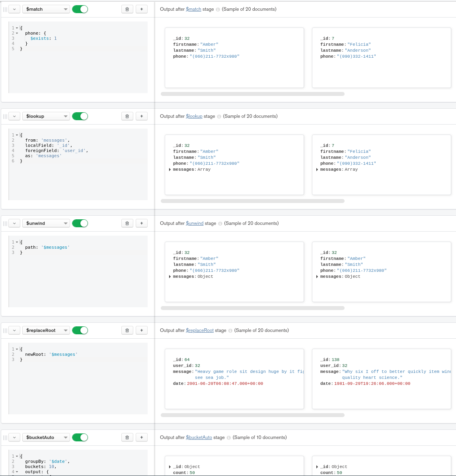The image size is (456, 476).
Task: Click info icon beside $unwind stage output
Action: pyautogui.click(x=220, y=224)
